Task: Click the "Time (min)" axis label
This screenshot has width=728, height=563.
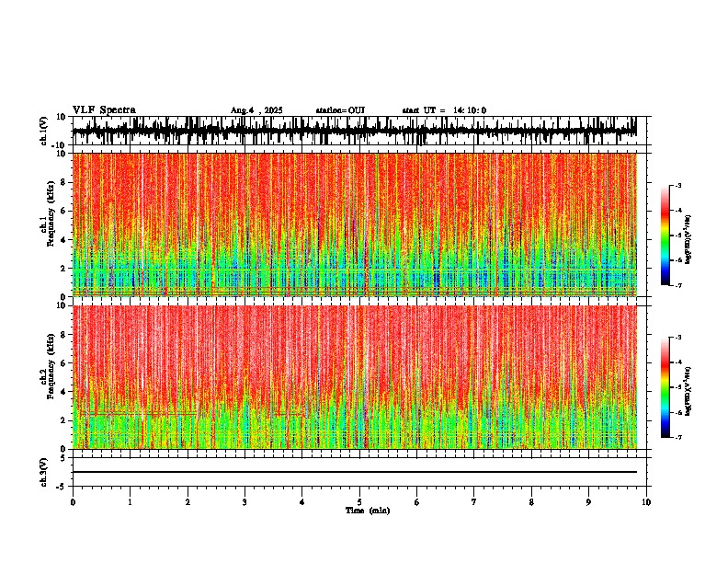Action: pos(368,511)
